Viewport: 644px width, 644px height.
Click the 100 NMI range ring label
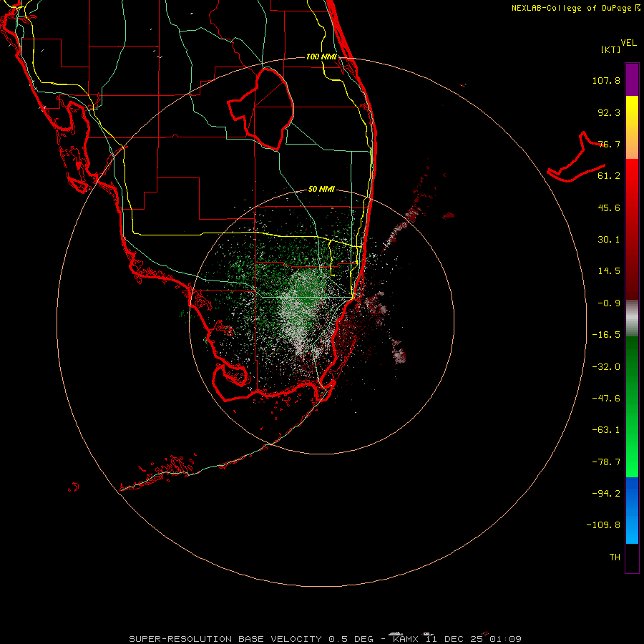(x=321, y=57)
